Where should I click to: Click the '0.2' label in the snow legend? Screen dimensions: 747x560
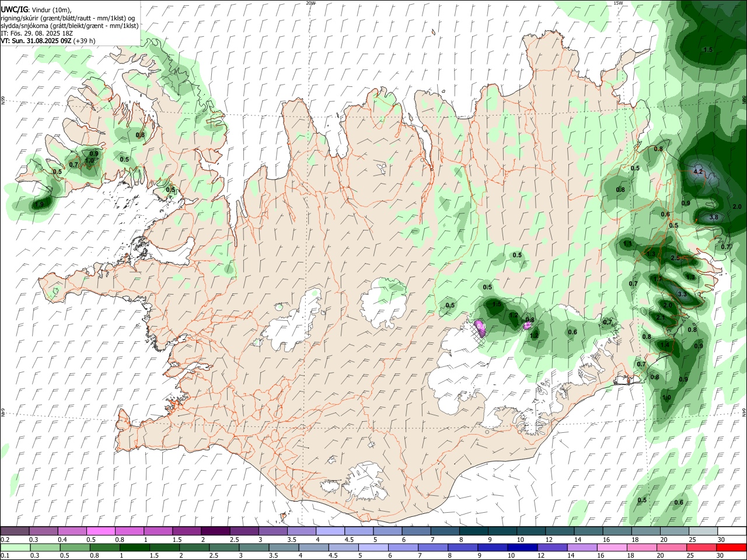point(5,540)
